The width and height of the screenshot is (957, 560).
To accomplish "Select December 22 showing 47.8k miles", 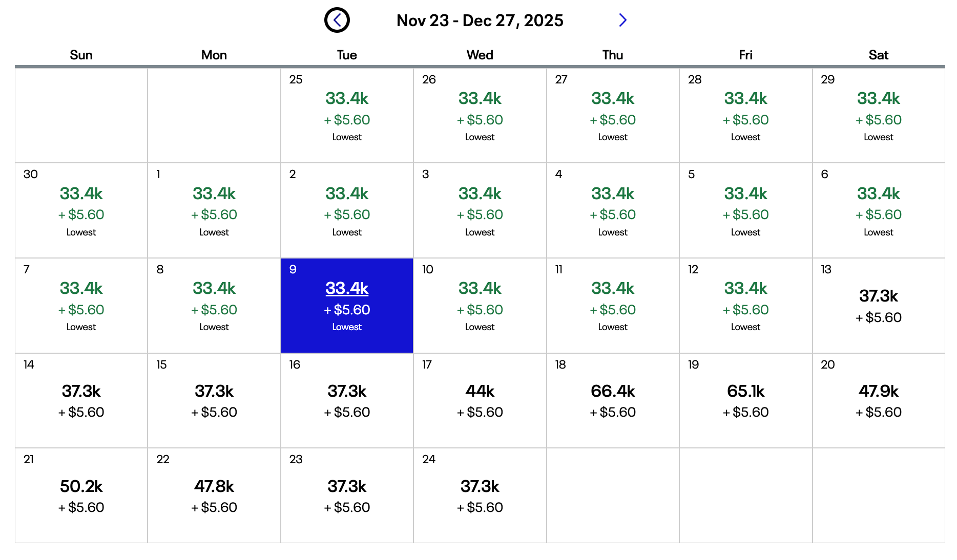I will 214,494.
